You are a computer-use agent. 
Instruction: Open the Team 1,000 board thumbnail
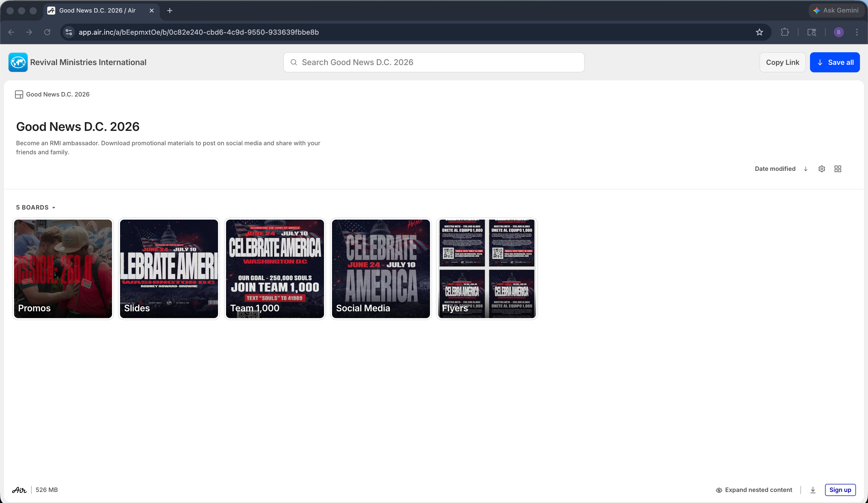(x=275, y=269)
